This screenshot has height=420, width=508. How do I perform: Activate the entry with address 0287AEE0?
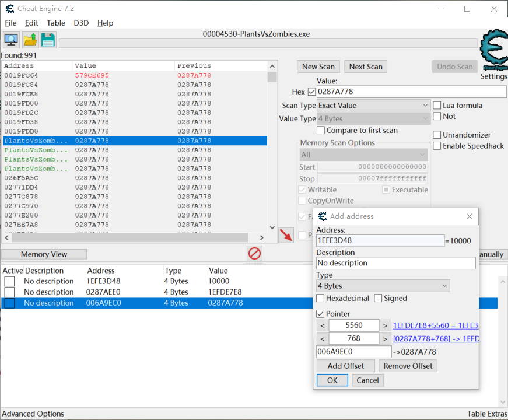click(9, 292)
